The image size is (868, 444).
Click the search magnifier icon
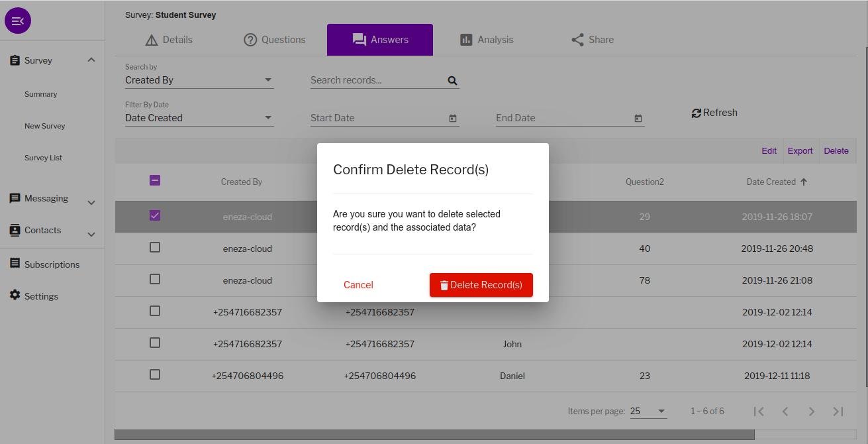coord(452,81)
